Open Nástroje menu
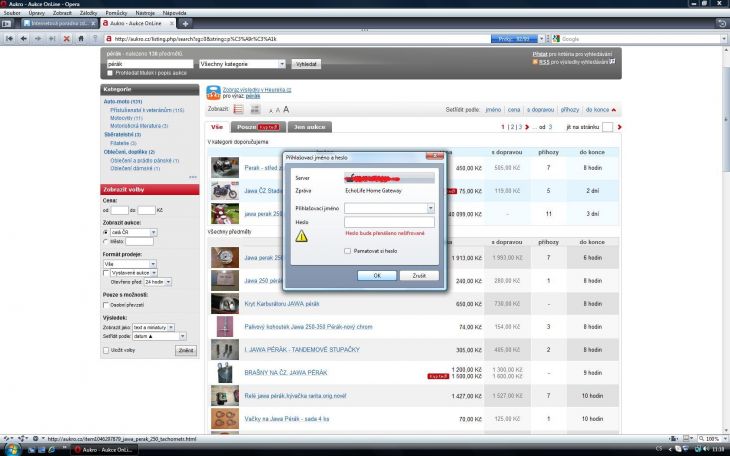This screenshot has width=730, height=456. click(145, 13)
